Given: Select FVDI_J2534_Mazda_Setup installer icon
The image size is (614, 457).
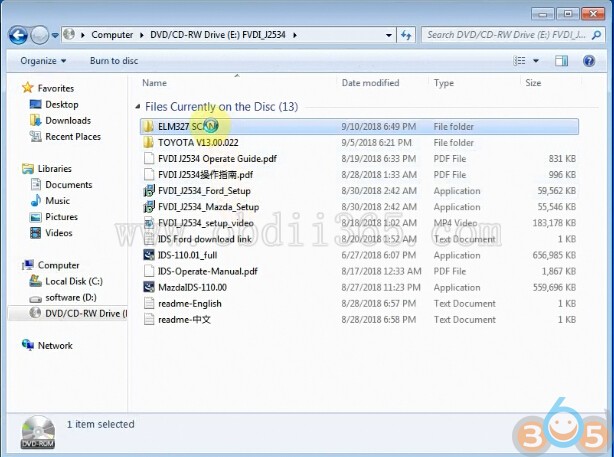Looking at the screenshot, I should tap(149, 207).
